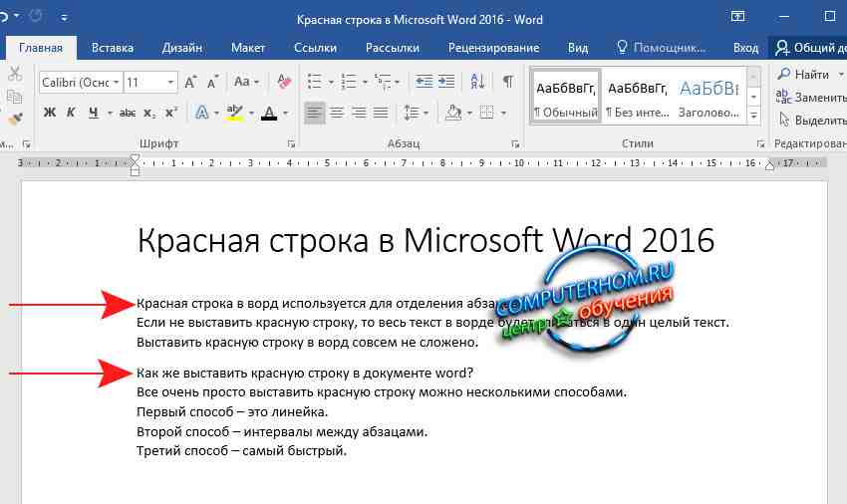This screenshot has height=504, width=847.
Task: Click the borders icon
Action: (x=486, y=113)
